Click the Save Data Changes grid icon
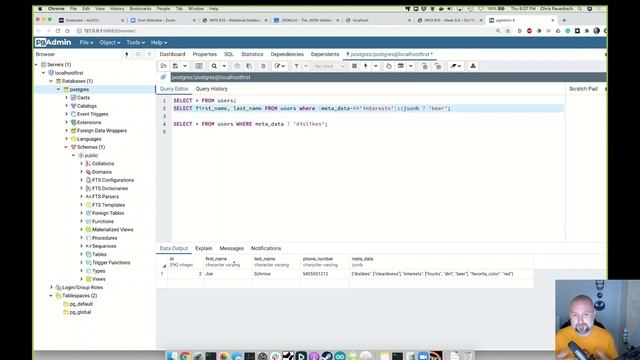This screenshot has width=640, height=360. click(199, 66)
